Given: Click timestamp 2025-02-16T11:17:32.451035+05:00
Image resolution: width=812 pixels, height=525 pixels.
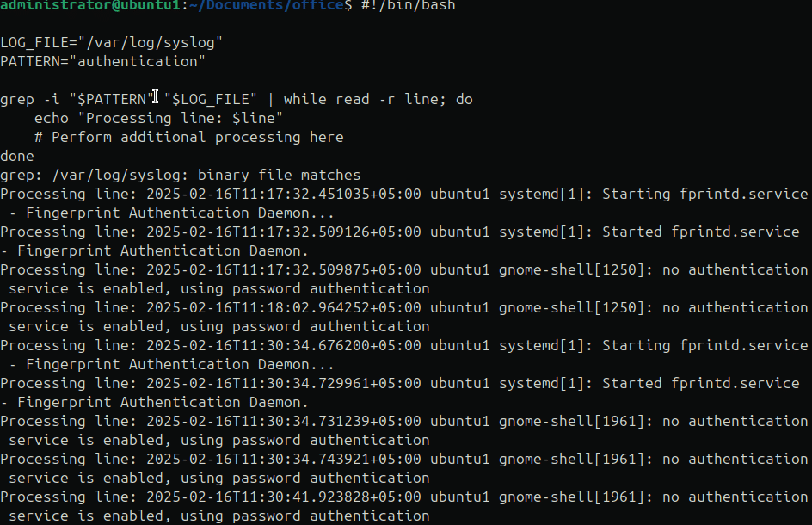Looking at the screenshot, I should (284, 194).
